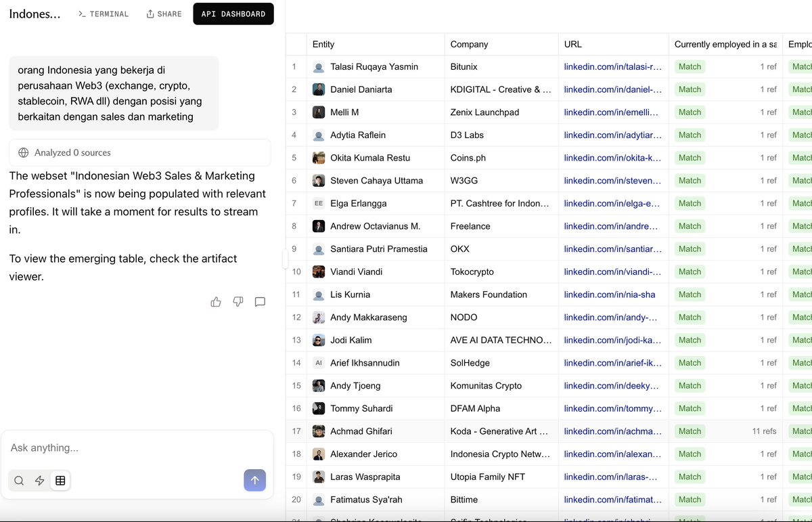
Task: Click Viandi Viandi avatar
Action: tap(319, 271)
